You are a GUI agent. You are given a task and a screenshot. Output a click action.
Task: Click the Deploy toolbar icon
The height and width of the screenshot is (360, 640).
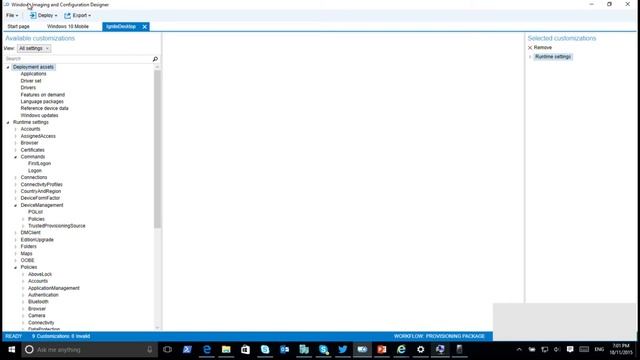[33, 16]
